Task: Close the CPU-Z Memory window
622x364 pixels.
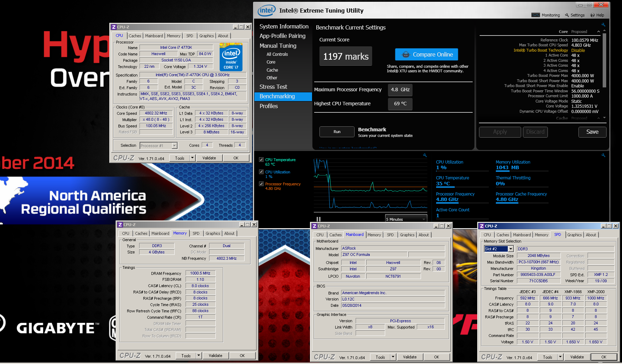Action: pos(254,225)
